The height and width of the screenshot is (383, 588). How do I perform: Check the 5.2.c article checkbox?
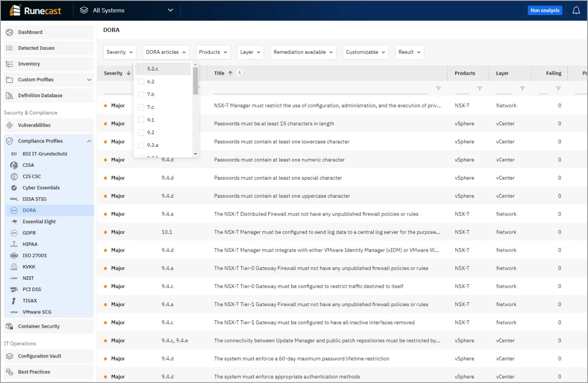[141, 69]
